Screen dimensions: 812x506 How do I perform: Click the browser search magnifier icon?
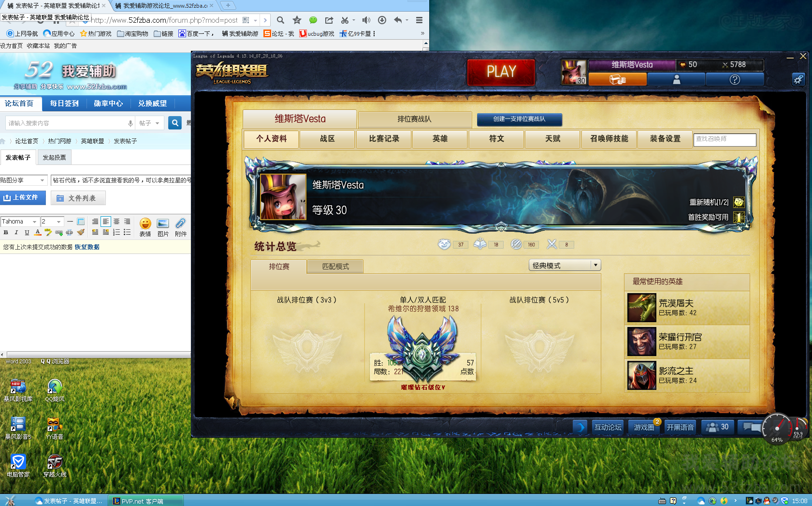coord(280,20)
